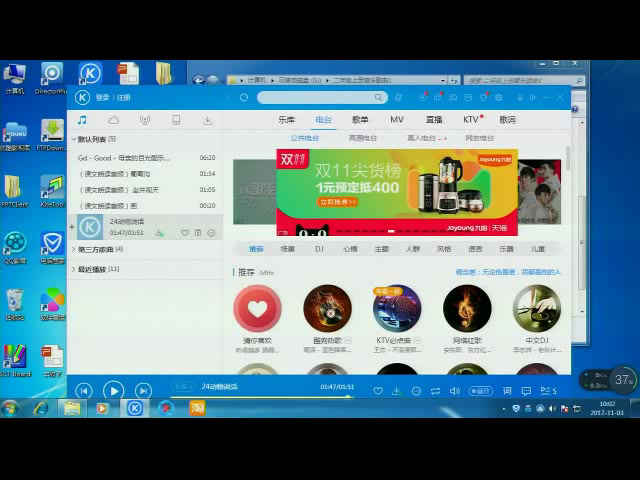Open the skin shirt icon in header
This screenshot has width=640, height=480.
coord(484,98)
